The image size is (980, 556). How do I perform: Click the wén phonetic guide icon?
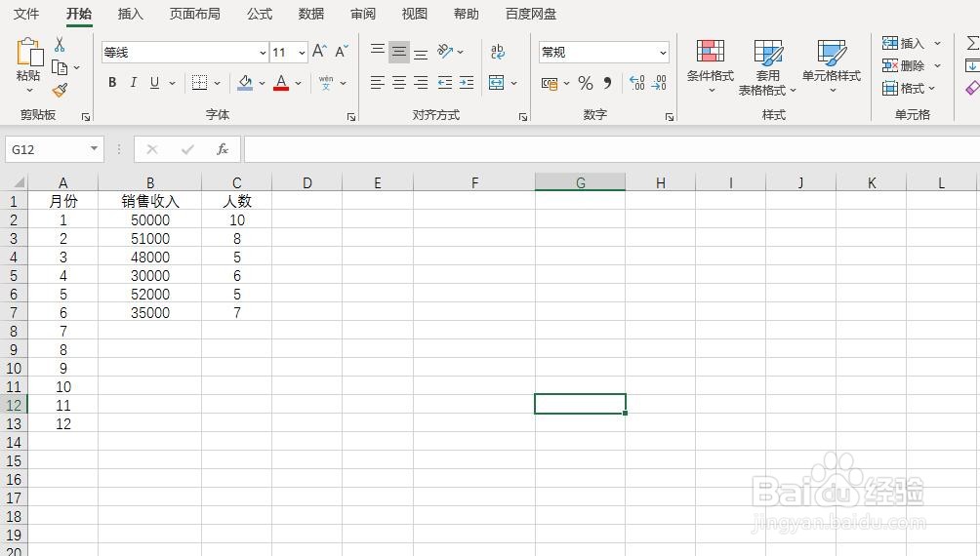click(x=326, y=83)
